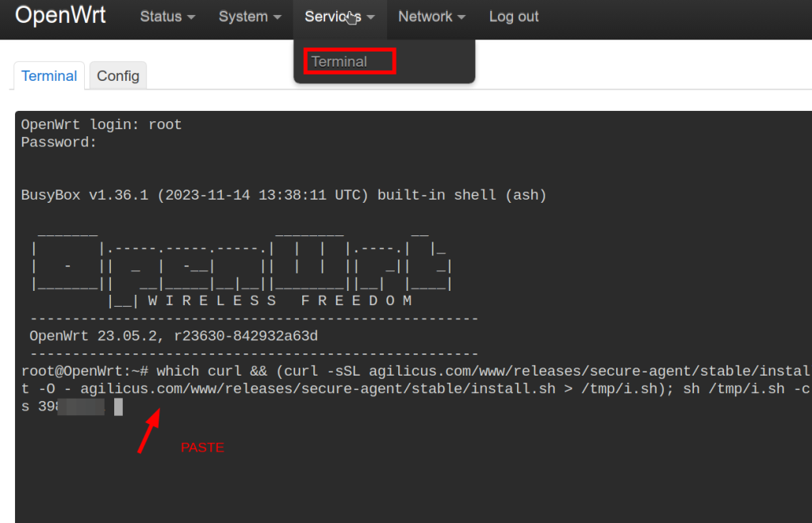Click the Log out link
Screen dimensions: 812x523
pos(514,17)
